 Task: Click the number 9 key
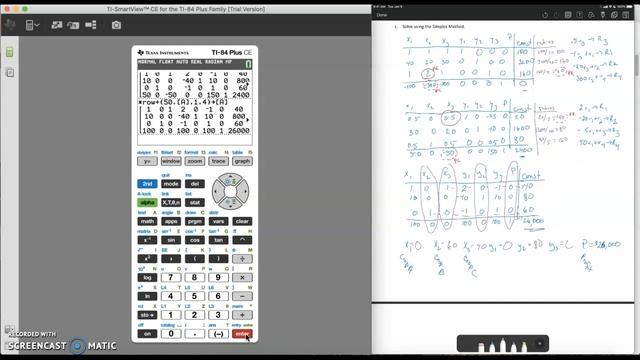(x=218, y=278)
